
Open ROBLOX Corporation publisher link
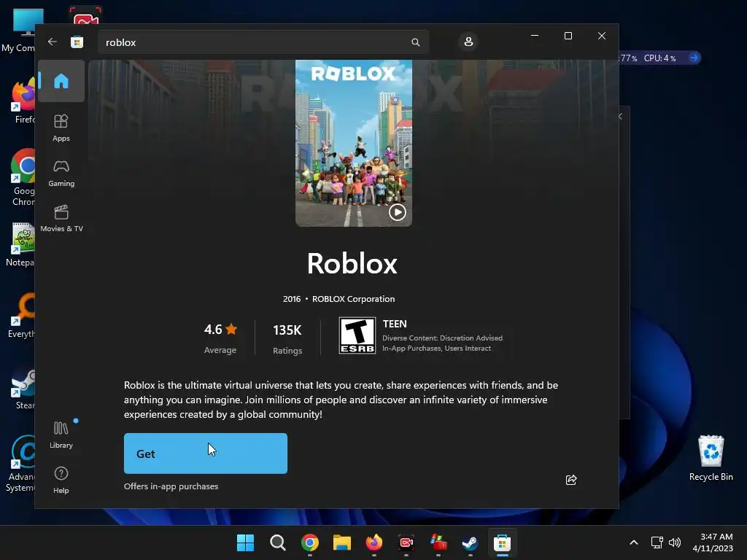pos(354,299)
